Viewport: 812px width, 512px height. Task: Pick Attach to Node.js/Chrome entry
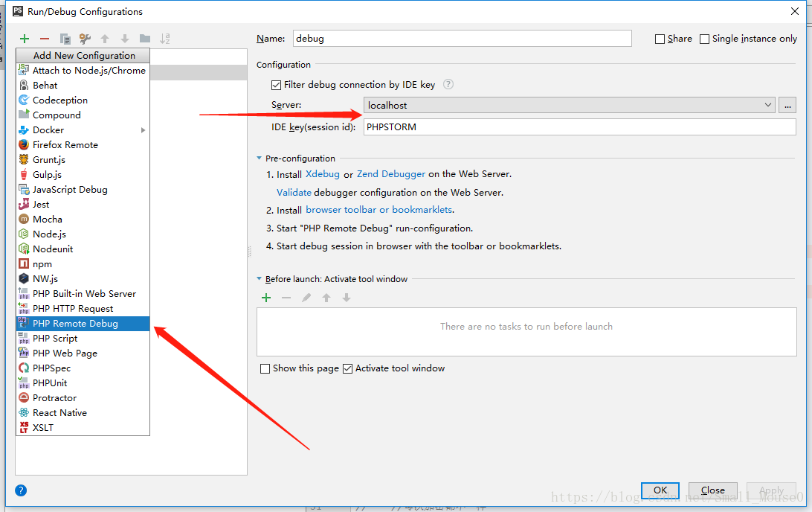[83, 71]
